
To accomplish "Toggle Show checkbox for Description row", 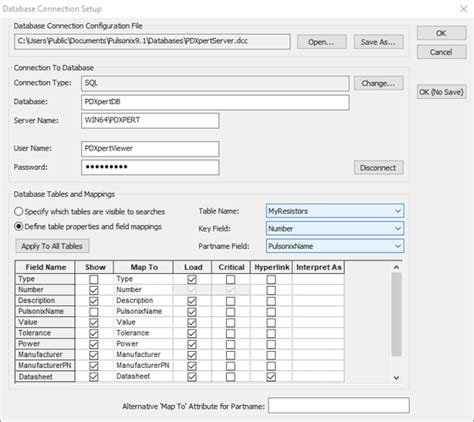I will point(94,301).
